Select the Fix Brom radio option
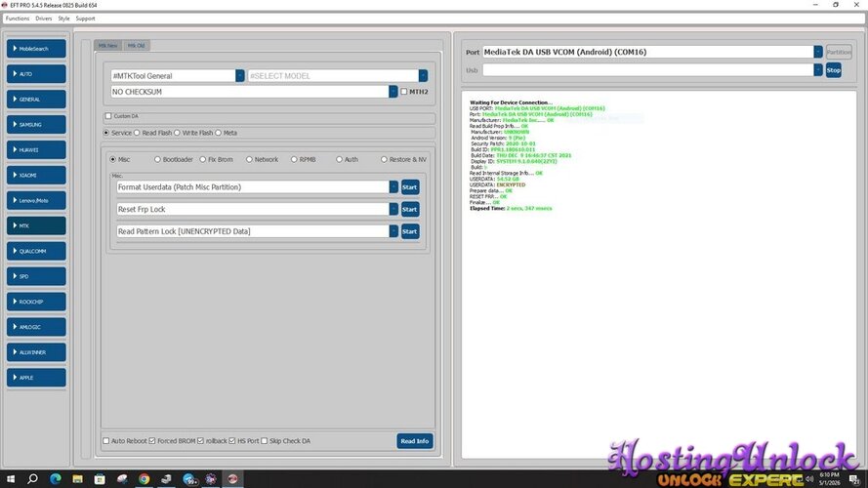868x488 pixels. (x=203, y=159)
